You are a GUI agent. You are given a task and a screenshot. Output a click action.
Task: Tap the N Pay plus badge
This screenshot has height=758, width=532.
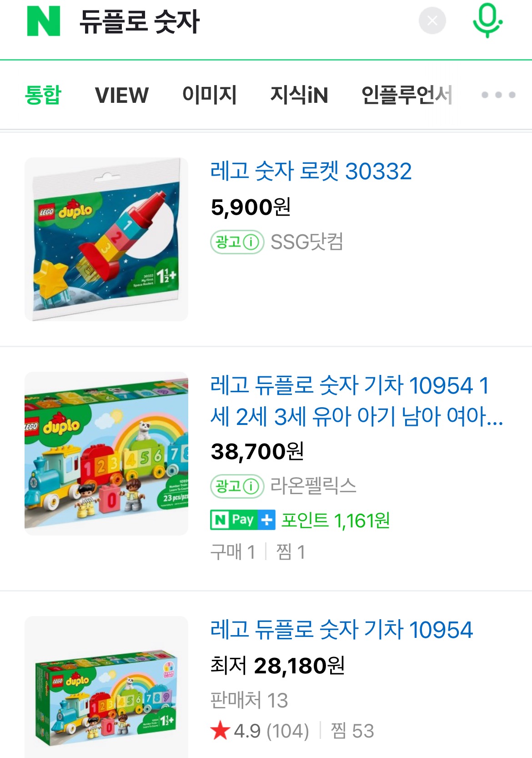[242, 520]
